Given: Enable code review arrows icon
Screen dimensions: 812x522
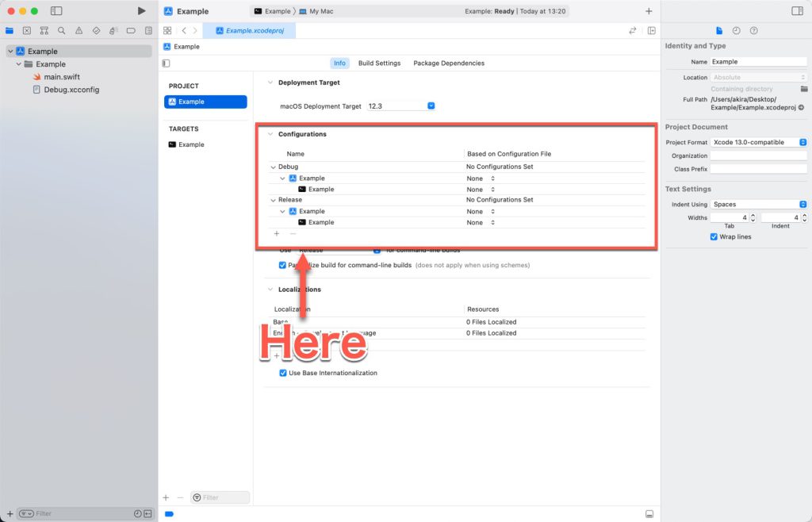Looking at the screenshot, I should point(632,31).
